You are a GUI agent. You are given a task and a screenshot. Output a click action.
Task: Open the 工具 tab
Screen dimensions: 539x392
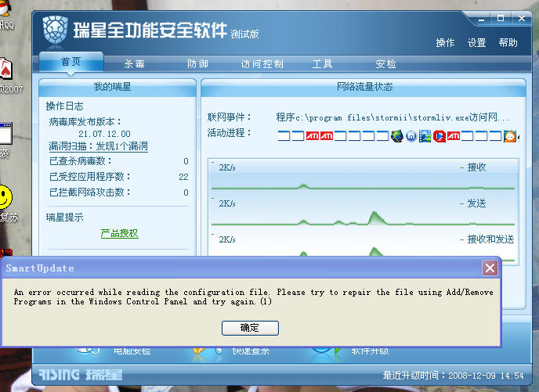[322, 64]
